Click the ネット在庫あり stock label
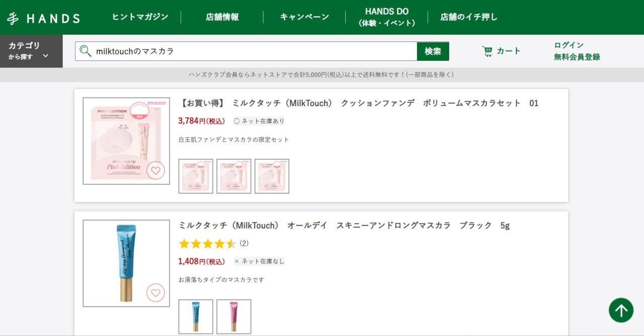 tap(259, 121)
